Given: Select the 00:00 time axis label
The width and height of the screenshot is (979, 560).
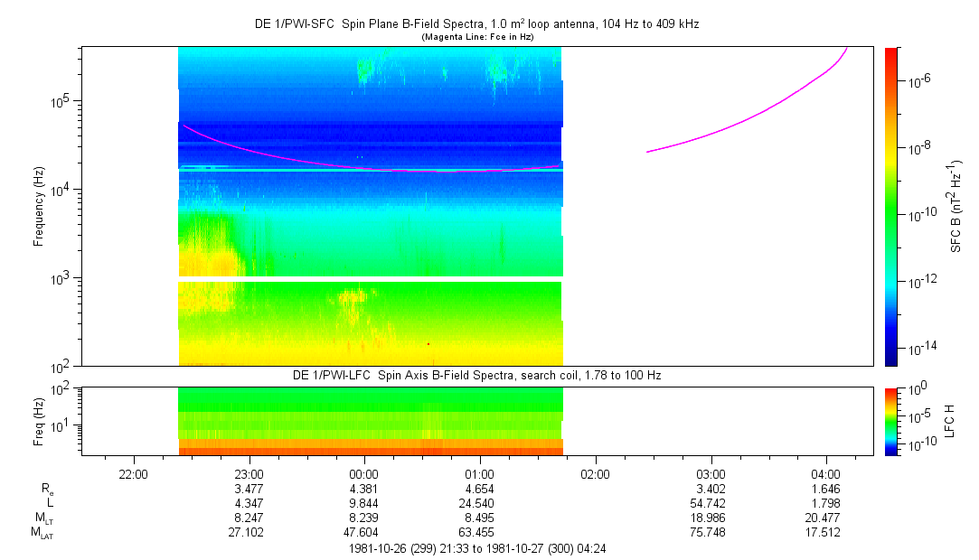Looking at the screenshot, I should pyautogui.click(x=363, y=474).
